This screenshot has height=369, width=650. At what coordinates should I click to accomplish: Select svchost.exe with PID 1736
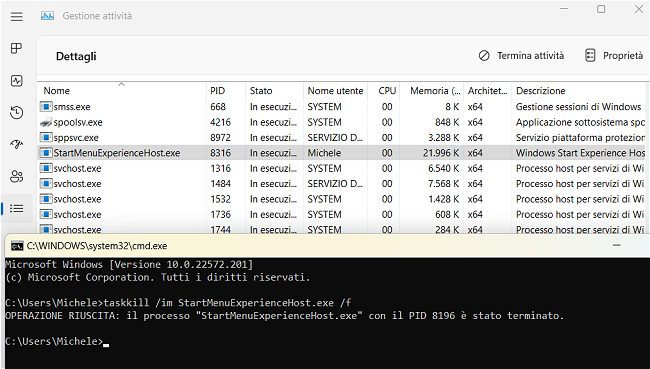(342, 214)
